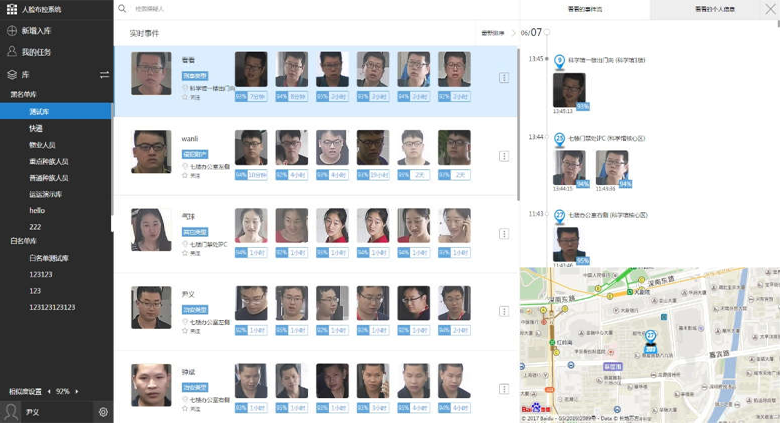Switch to the personal information tab
Viewport: 780px width, 423px height.
point(714,9)
